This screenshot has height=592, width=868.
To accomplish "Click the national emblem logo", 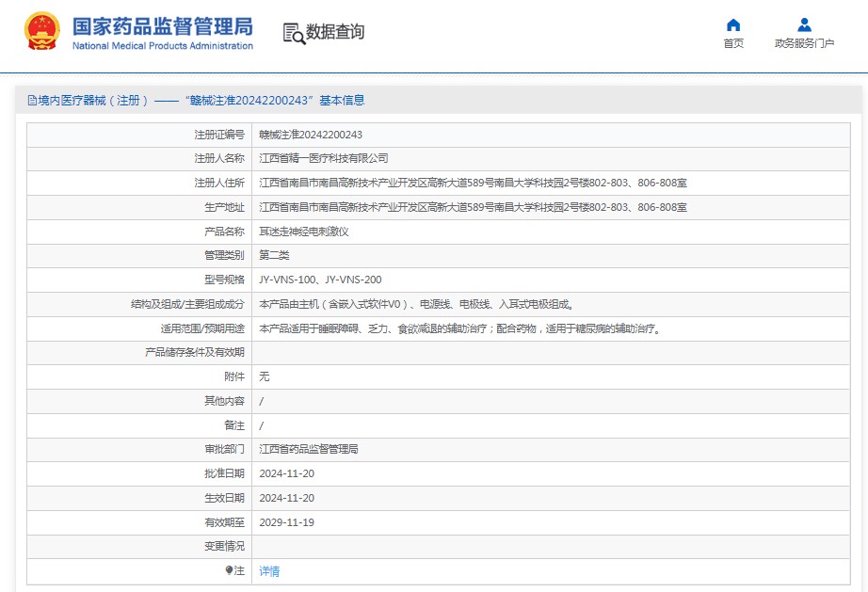I will pos(41,31).
